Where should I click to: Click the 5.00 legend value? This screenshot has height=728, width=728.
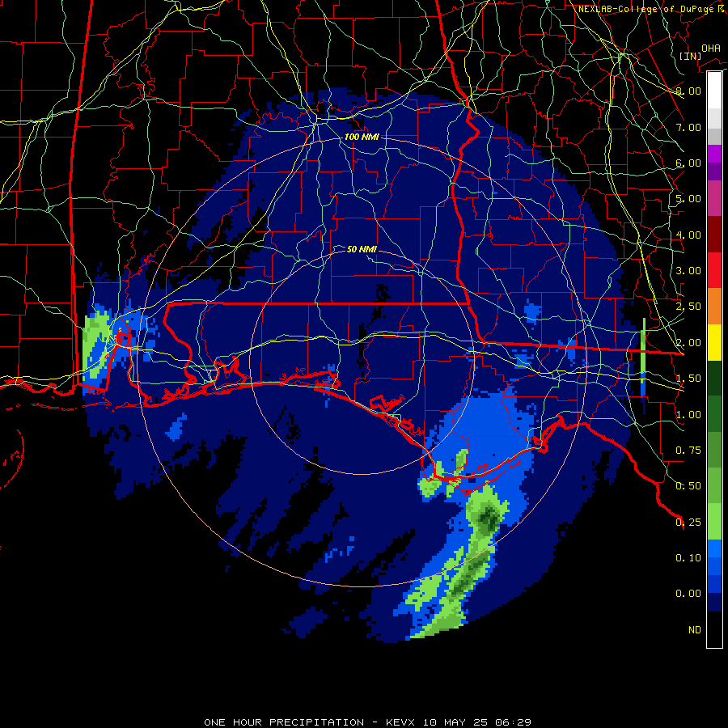tap(688, 199)
